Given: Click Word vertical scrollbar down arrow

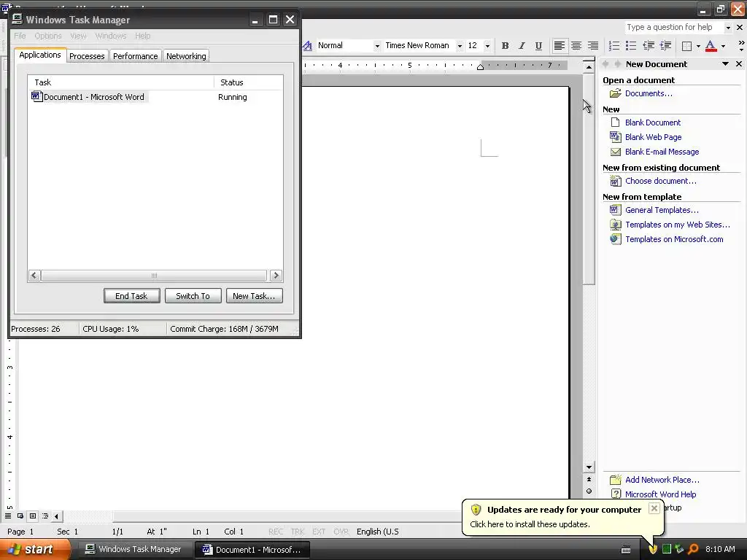Looking at the screenshot, I should 589,467.
